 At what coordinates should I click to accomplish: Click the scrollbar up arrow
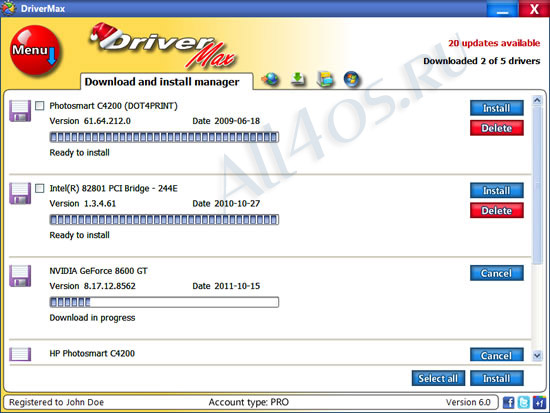click(x=537, y=100)
